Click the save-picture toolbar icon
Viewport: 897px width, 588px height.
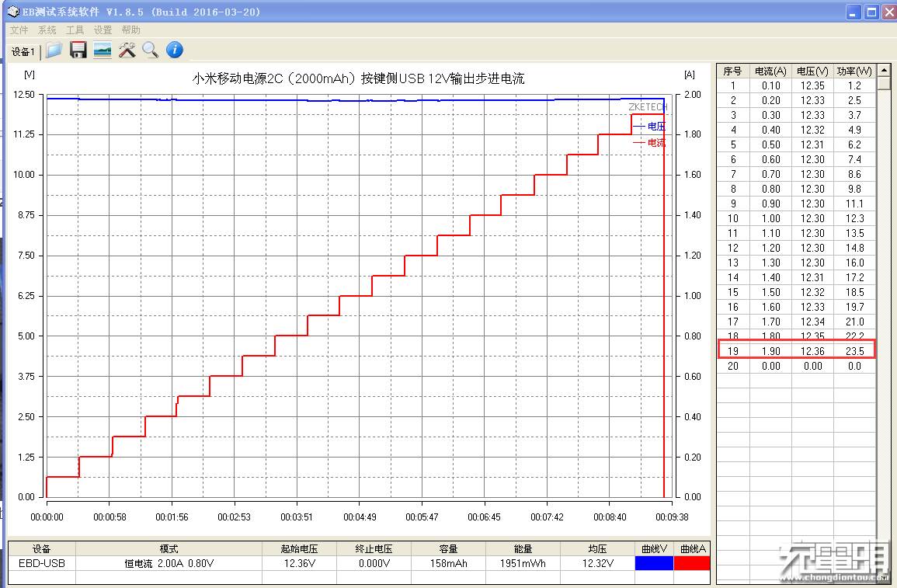103,50
